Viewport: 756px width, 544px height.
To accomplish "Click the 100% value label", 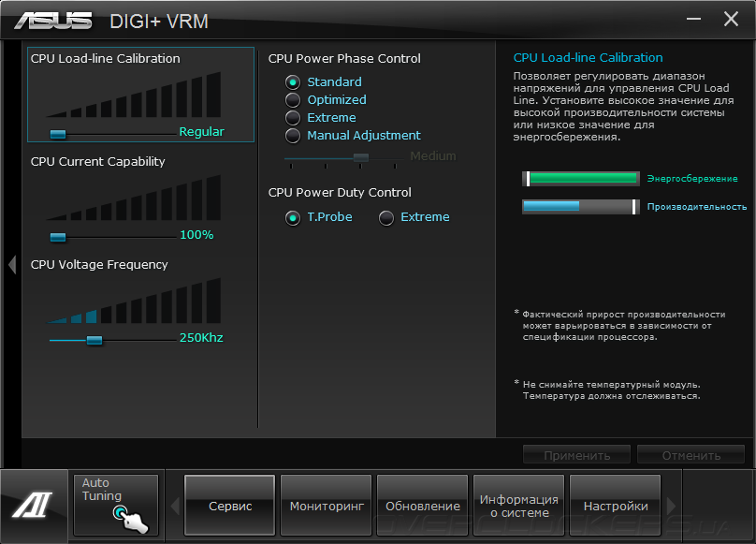I will point(196,235).
